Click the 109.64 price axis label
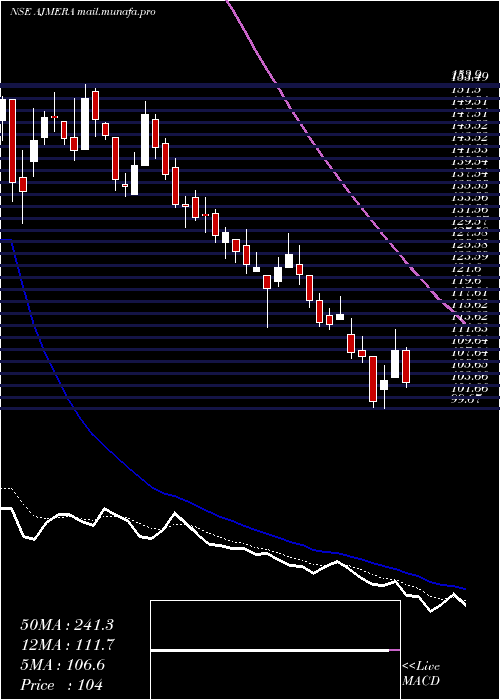Viewport: 500px width, 700px height. click(x=468, y=341)
